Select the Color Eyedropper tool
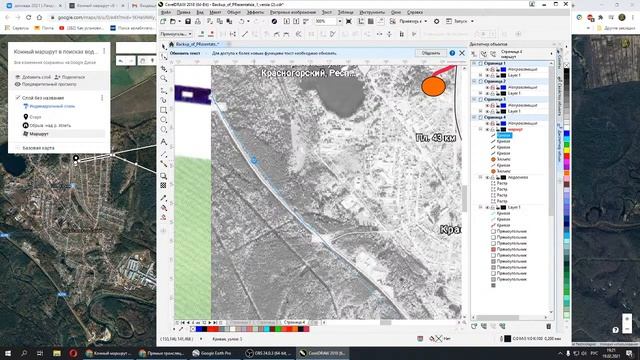This screenshot has width=640, height=360. pos(164,198)
